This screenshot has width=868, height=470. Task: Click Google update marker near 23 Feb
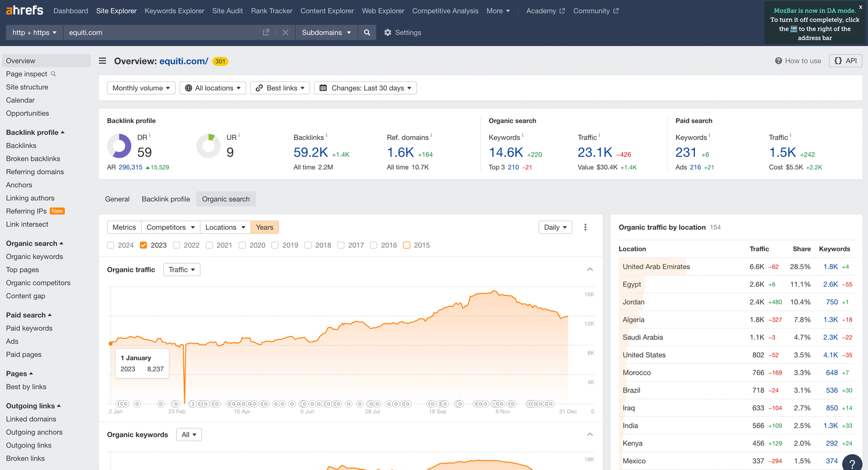pos(175,403)
